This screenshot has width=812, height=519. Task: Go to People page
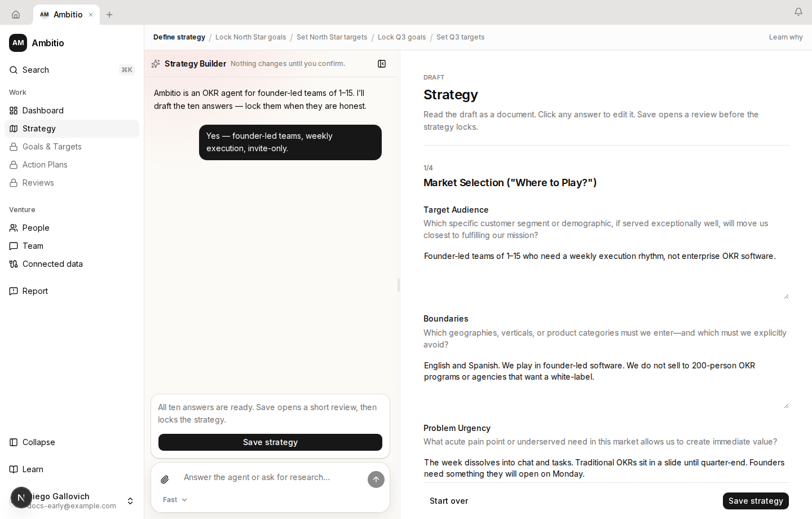[72, 228]
